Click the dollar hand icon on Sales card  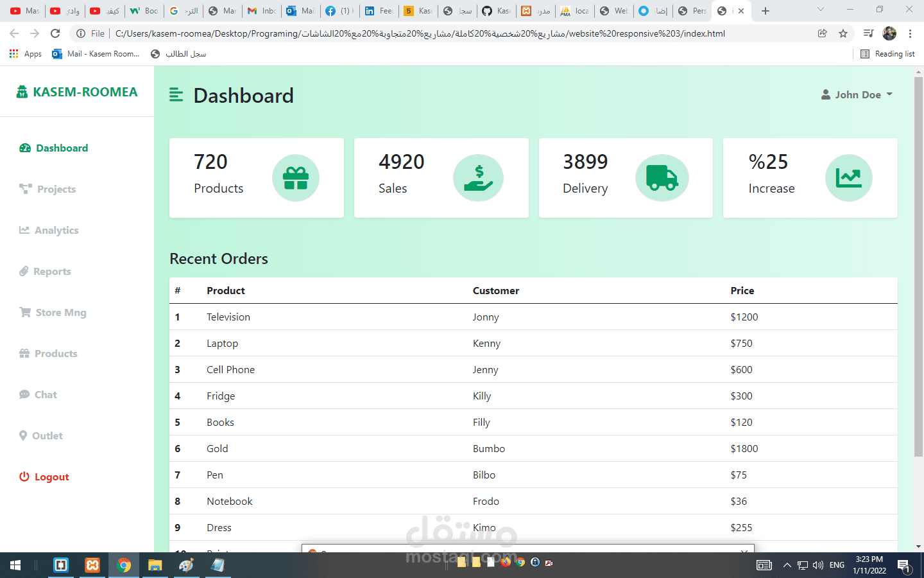(479, 178)
